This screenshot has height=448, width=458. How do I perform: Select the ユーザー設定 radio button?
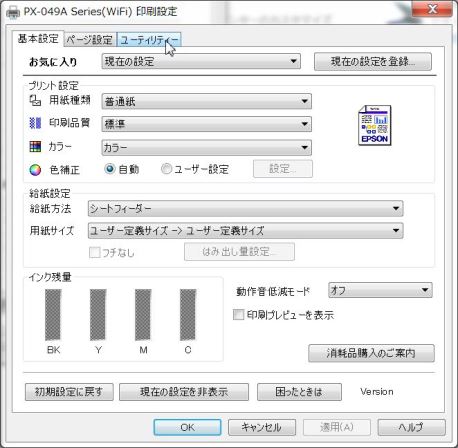[x=166, y=169]
